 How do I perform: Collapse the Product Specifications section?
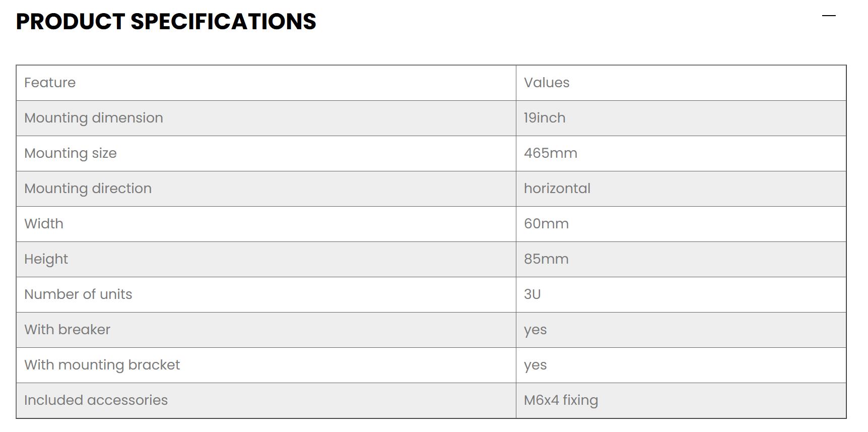[829, 16]
